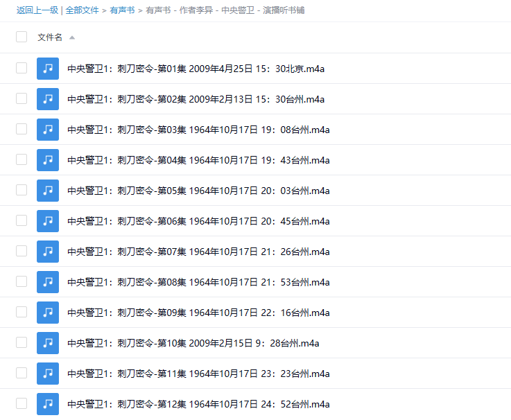The width and height of the screenshot is (511, 420).
Task: Sort by the 文件名 column header
Action: coord(50,37)
